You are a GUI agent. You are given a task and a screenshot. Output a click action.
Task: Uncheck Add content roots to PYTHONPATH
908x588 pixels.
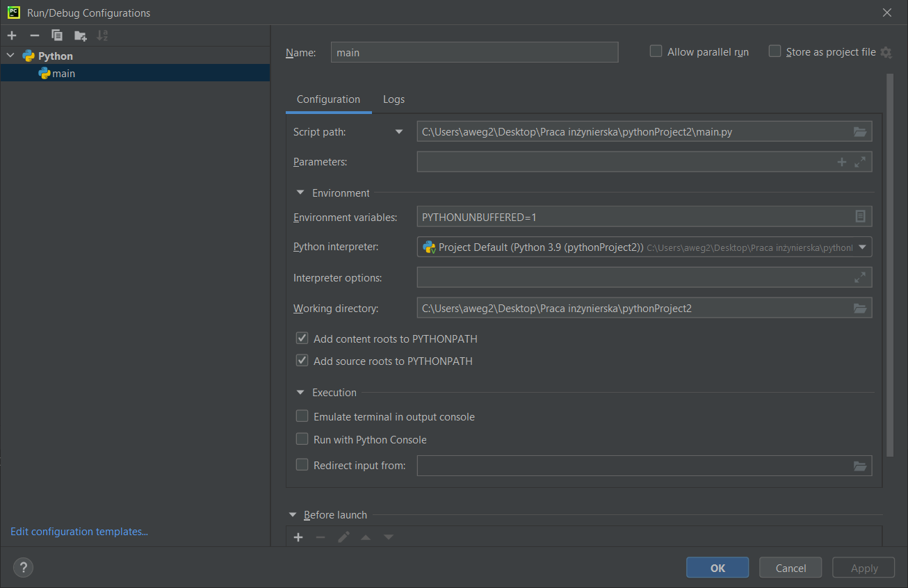(302, 338)
